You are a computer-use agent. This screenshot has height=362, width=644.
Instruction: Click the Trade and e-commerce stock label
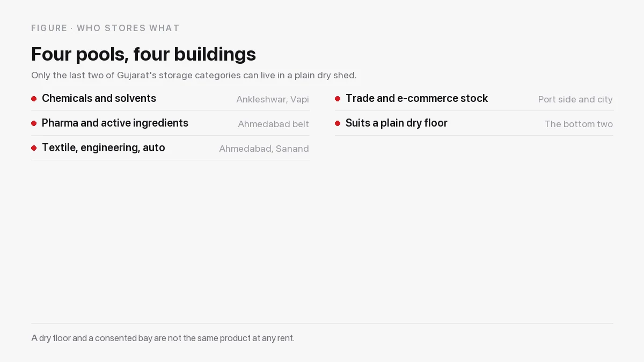pyautogui.click(x=416, y=98)
